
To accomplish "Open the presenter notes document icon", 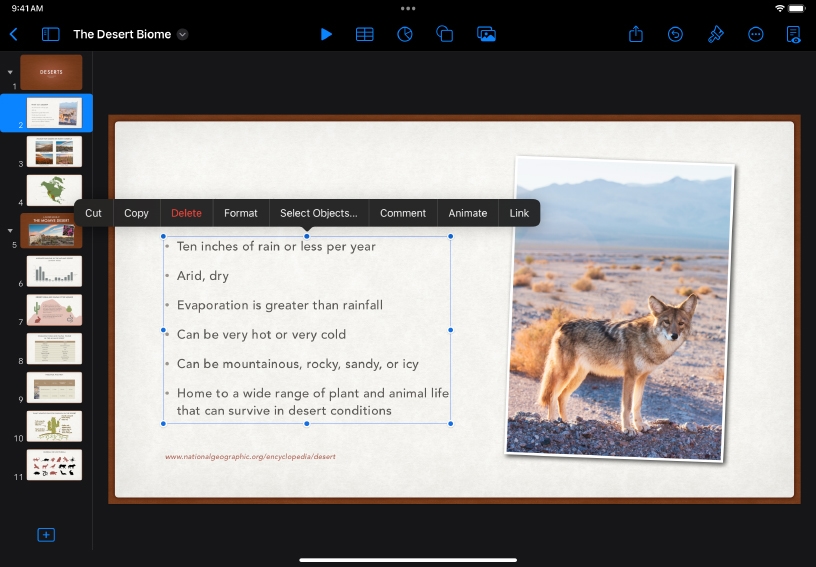I will coord(794,34).
